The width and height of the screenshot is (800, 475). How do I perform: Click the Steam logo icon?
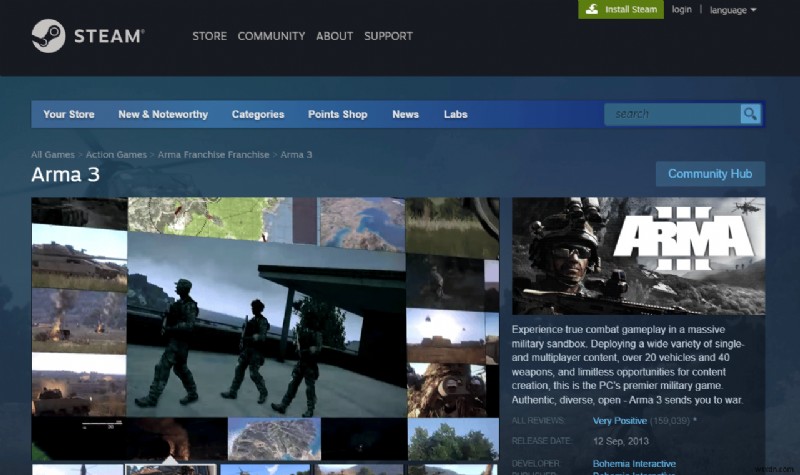pos(48,36)
